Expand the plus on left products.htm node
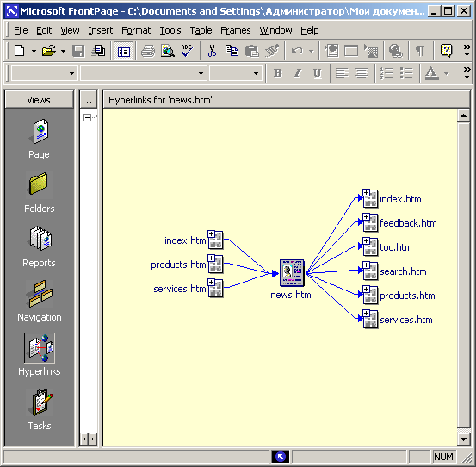The width and height of the screenshot is (476, 467). pyautogui.click(x=211, y=258)
